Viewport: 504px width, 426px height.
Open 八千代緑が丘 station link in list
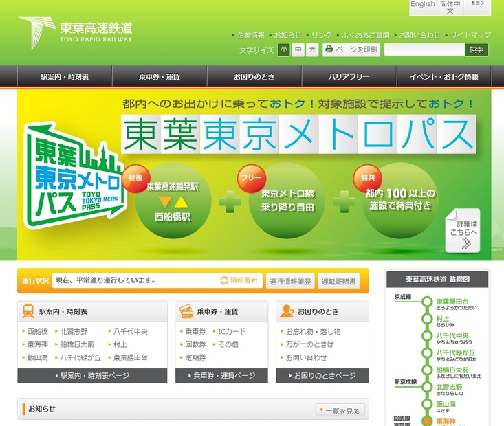coord(80,357)
